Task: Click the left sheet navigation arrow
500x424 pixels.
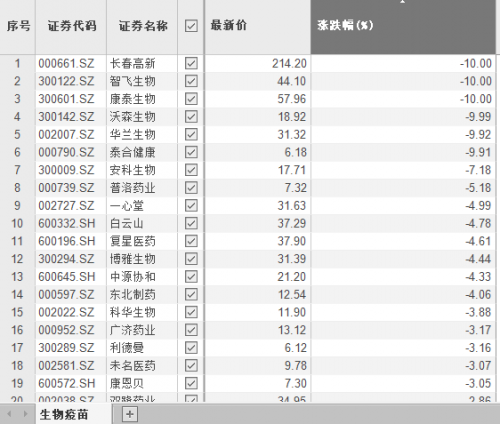Action: coord(9,414)
